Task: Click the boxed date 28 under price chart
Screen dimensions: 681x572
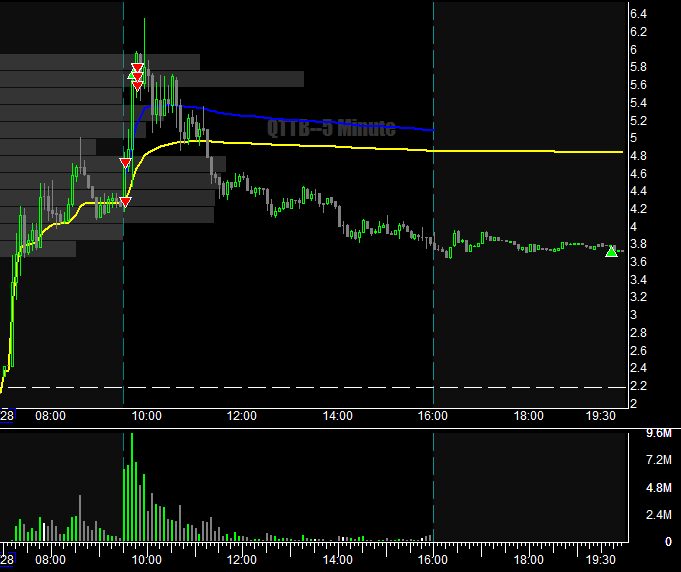Action: click(x=7, y=416)
